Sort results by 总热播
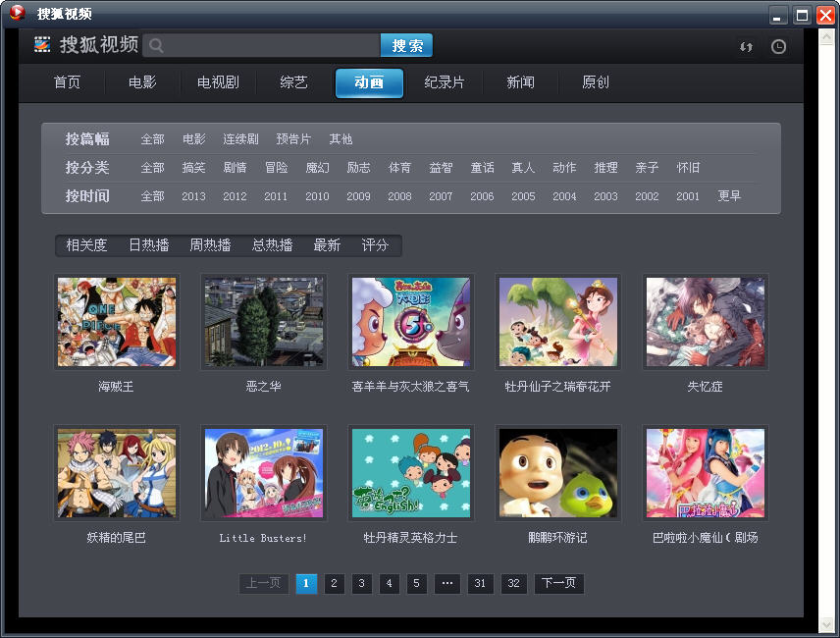The width and height of the screenshot is (840, 638). (x=273, y=245)
